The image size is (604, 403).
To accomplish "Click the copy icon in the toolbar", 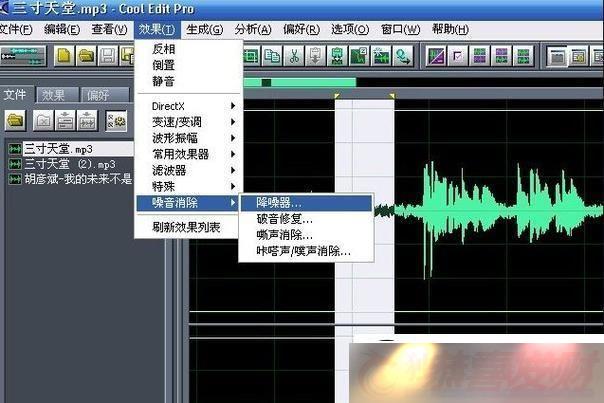I will [272, 56].
